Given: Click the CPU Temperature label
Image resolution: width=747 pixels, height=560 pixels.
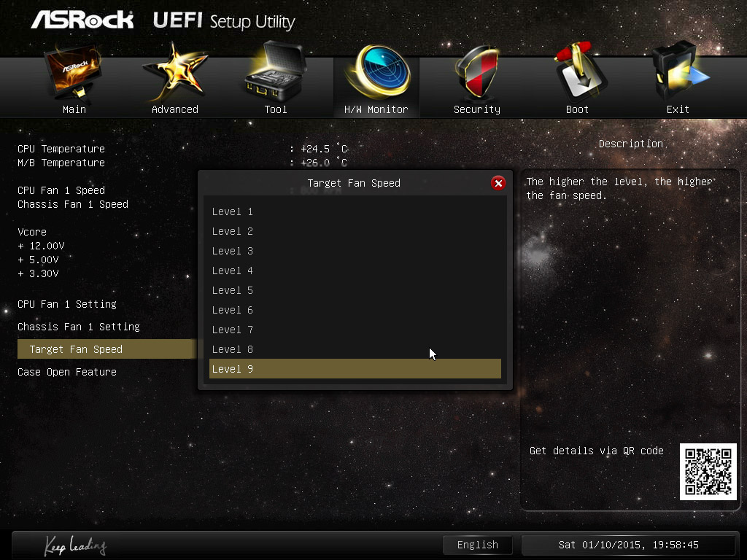Looking at the screenshot, I should [x=61, y=149].
